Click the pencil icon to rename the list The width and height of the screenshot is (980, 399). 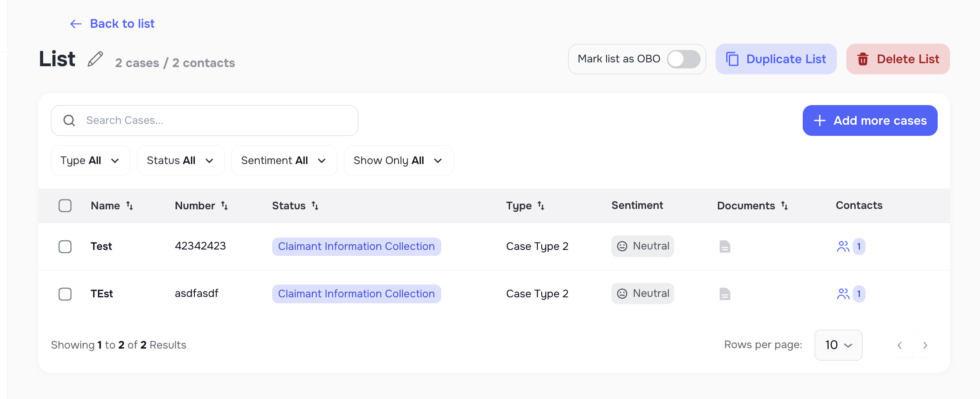(x=95, y=59)
